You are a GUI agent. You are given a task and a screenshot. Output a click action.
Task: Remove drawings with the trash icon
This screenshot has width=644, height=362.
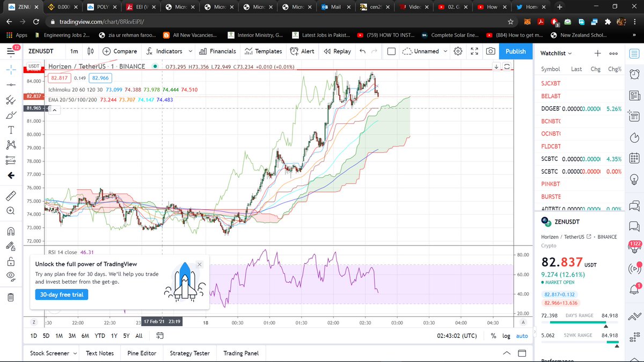[11, 297]
